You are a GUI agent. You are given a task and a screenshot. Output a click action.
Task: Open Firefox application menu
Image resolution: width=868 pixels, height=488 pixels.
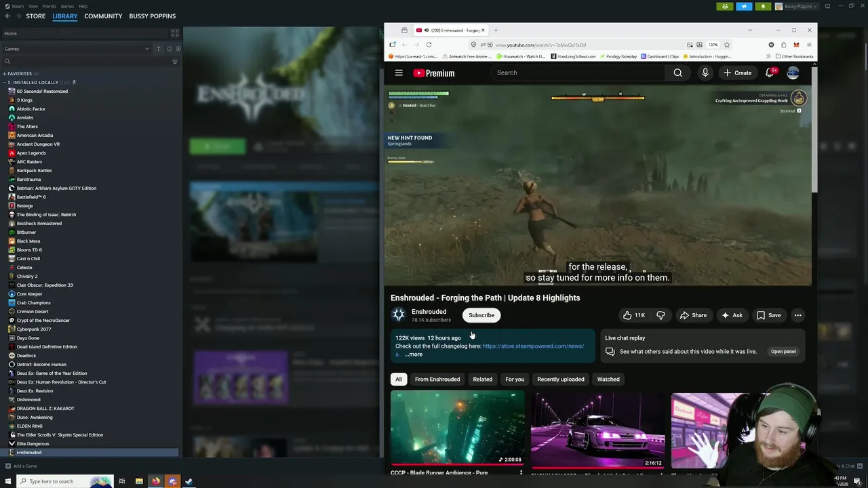808,45
